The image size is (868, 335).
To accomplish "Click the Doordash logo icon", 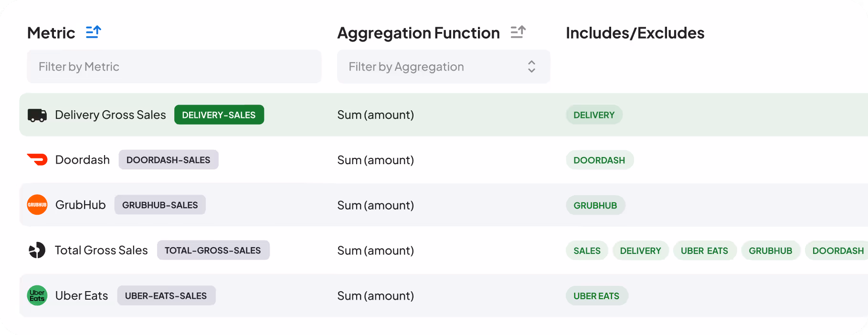I will tap(37, 159).
